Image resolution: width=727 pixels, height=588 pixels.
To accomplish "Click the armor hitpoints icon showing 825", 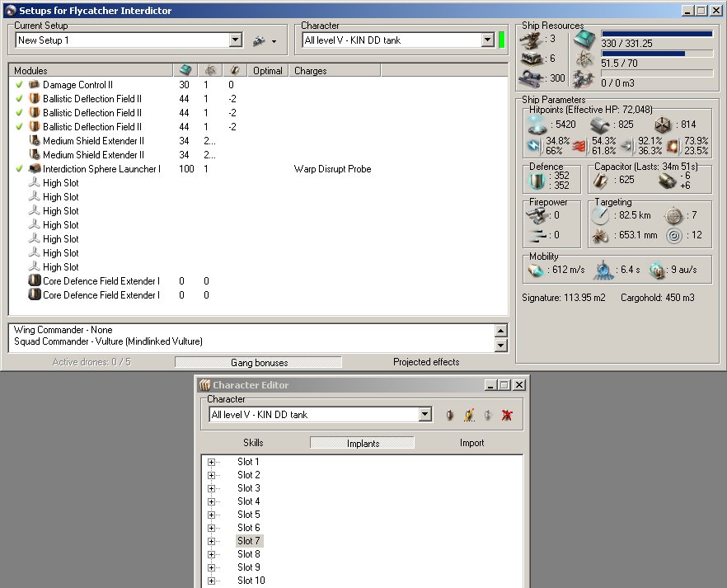I will click(600, 125).
